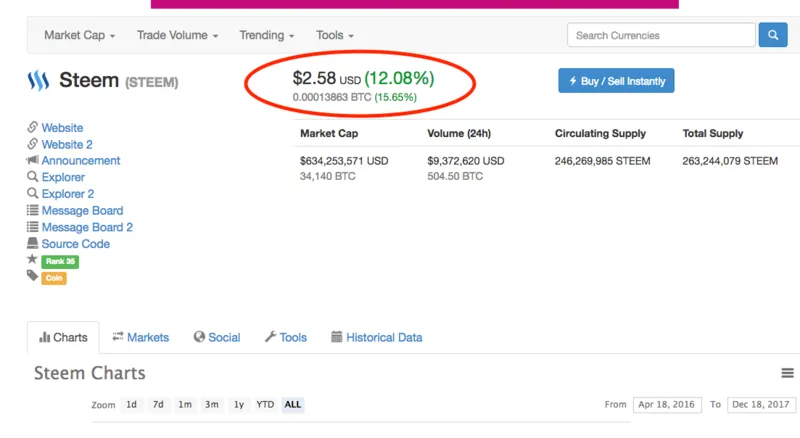Open the Website link
The image size is (800, 438).
pyautogui.click(x=62, y=128)
